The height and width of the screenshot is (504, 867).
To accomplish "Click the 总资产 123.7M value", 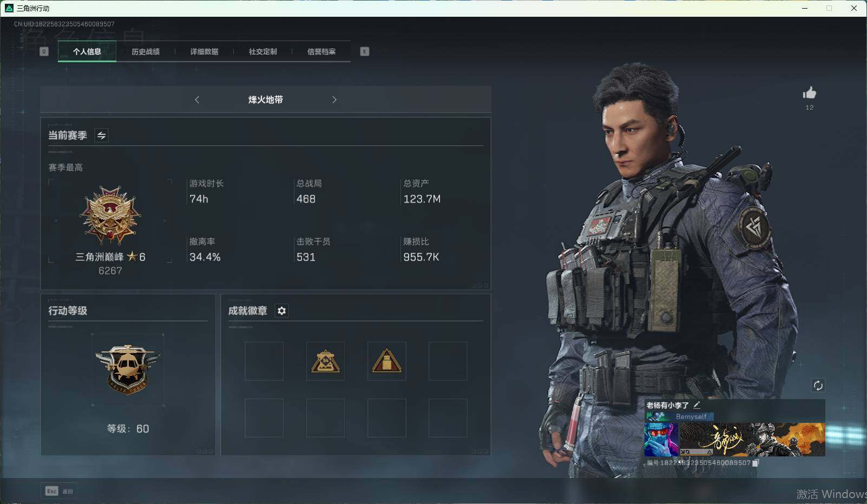I will coord(422,199).
